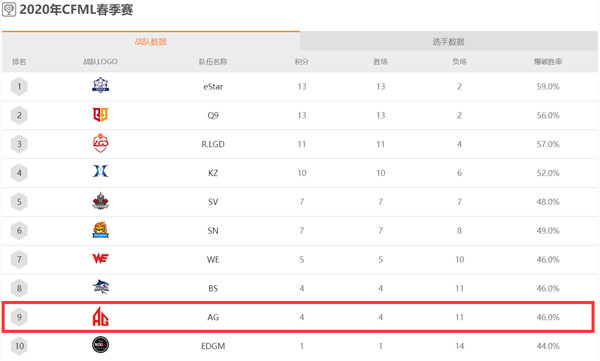The height and width of the screenshot is (361, 600).
Task: Click the 49.0% win rate for SN
Action: [x=548, y=231]
